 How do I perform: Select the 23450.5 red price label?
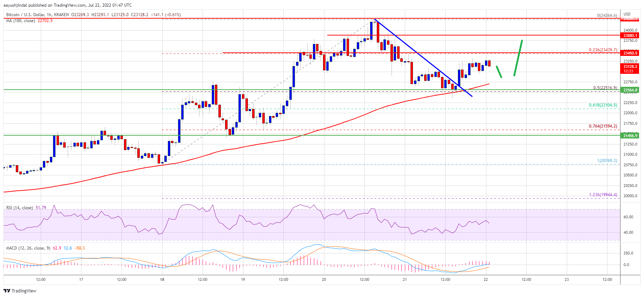pos(630,53)
